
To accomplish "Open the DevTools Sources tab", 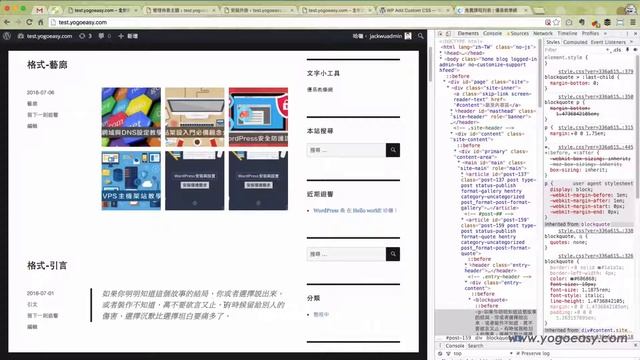I will [518, 33].
